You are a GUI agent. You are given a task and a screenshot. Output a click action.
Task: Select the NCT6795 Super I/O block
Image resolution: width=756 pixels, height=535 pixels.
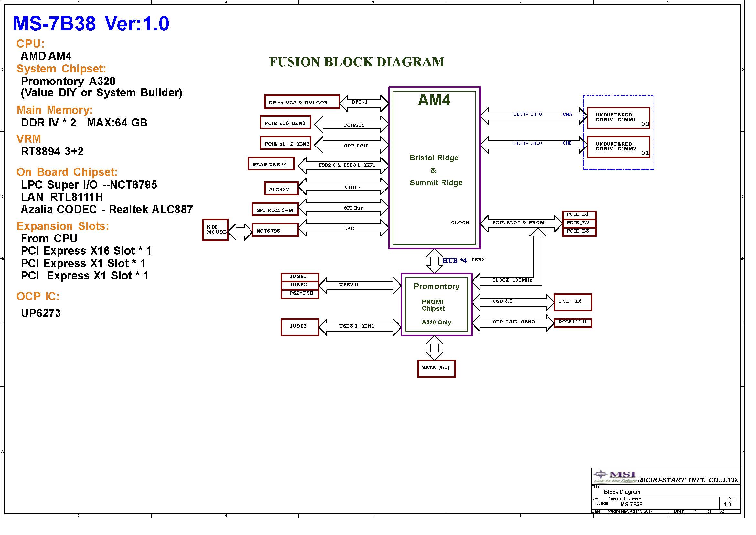[x=275, y=230]
